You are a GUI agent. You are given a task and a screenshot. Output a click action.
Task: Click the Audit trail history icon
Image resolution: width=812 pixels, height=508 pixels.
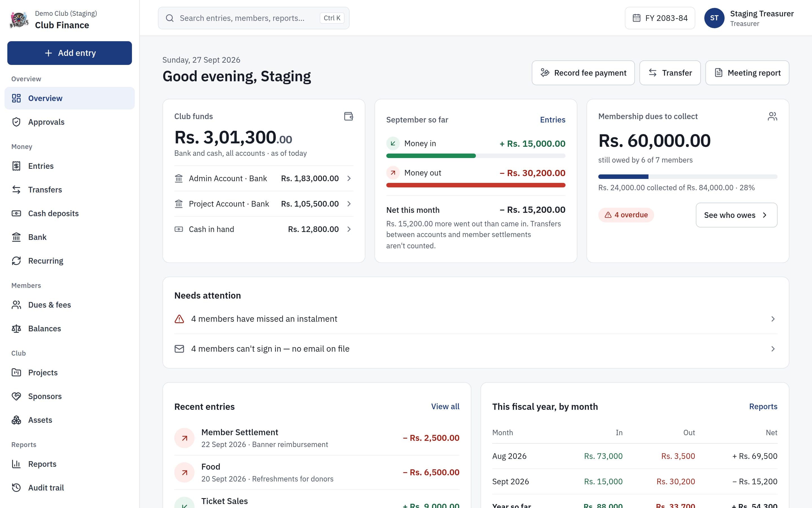(x=16, y=487)
